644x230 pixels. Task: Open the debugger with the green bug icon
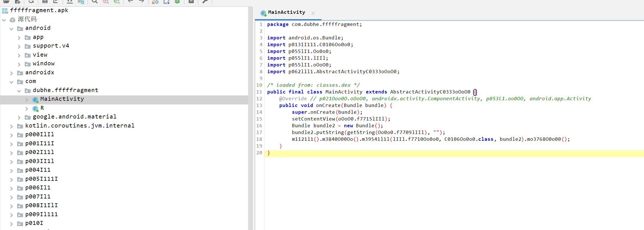(177, 2)
